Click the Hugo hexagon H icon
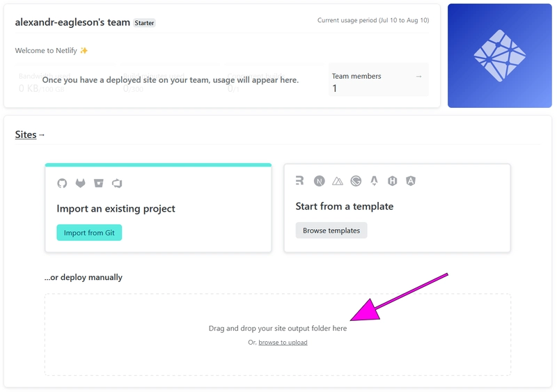The height and width of the screenshot is (392, 557). coord(392,181)
